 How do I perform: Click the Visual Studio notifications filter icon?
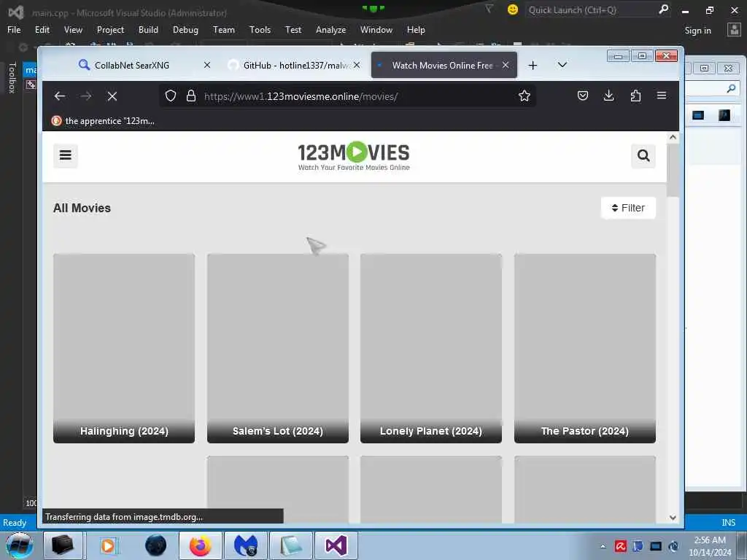489,9
